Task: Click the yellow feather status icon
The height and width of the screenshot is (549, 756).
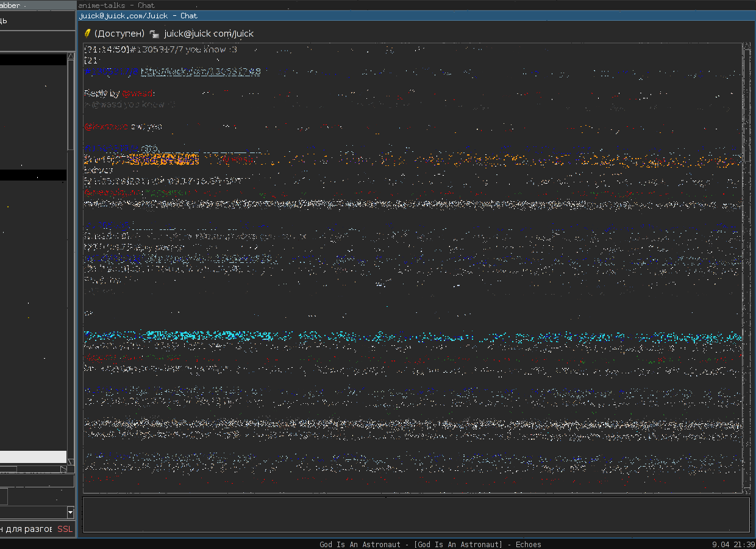Action: (x=87, y=33)
